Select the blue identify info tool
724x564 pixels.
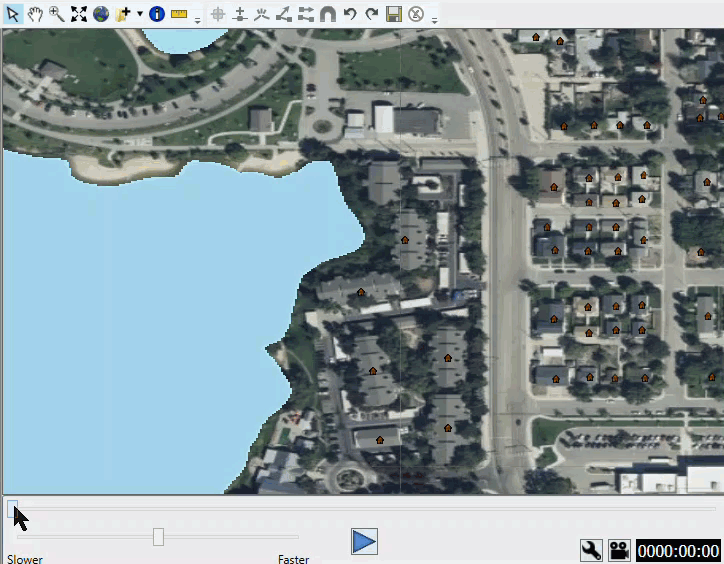tap(157, 14)
